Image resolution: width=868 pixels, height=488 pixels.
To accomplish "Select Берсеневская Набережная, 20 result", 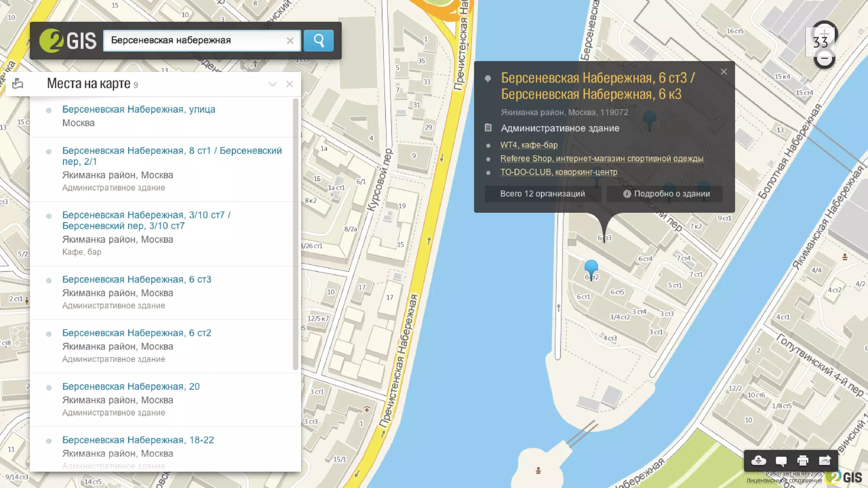I will [131, 386].
